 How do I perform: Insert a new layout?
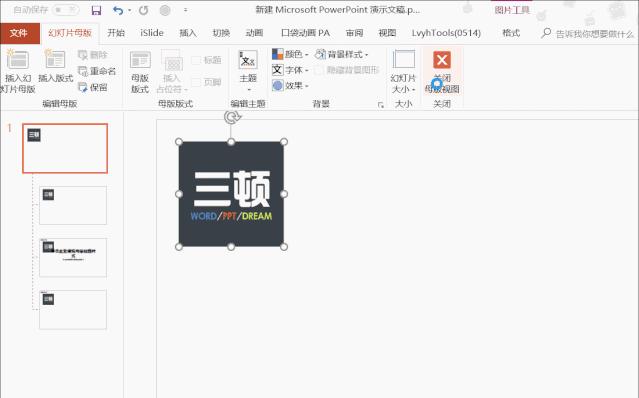point(55,67)
